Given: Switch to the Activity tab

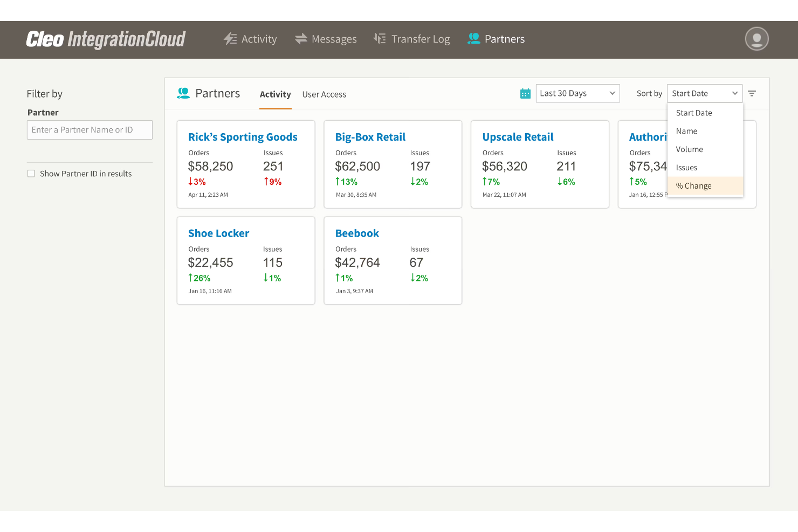Looking at the screenshot, I should pyautogui.click(x=275, y=94).
